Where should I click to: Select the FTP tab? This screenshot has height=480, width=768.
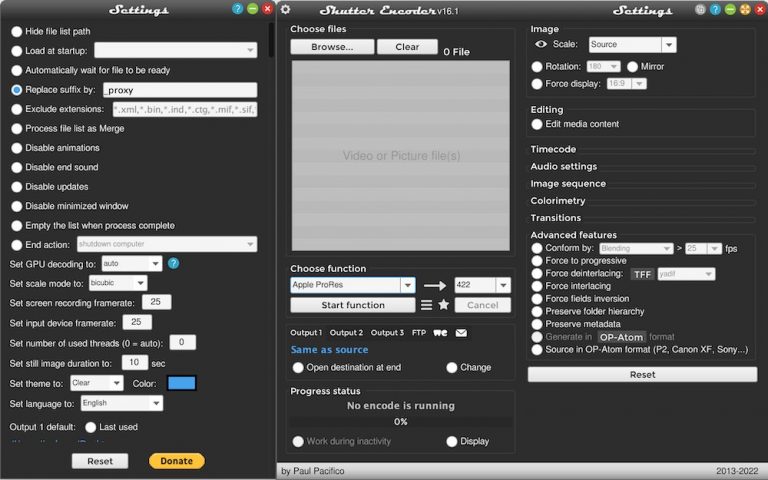[x=418, y=333]
